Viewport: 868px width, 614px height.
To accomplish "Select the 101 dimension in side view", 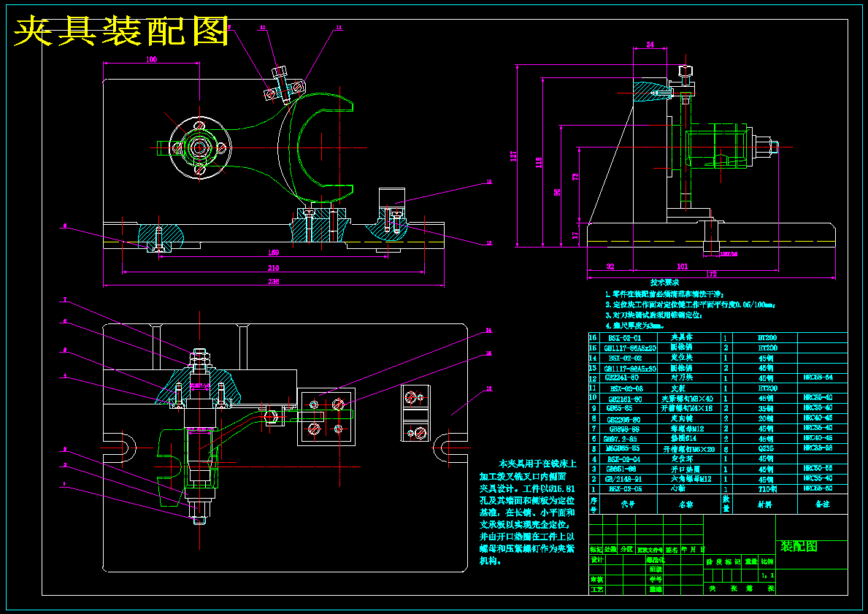I will click(x=682, y=266).
